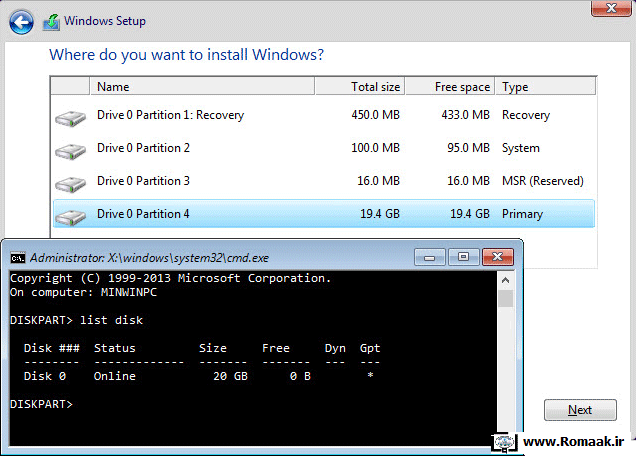Click the cmd.exe window title bar text
Viewport: 636px width, 459px height.
(149, 258)
